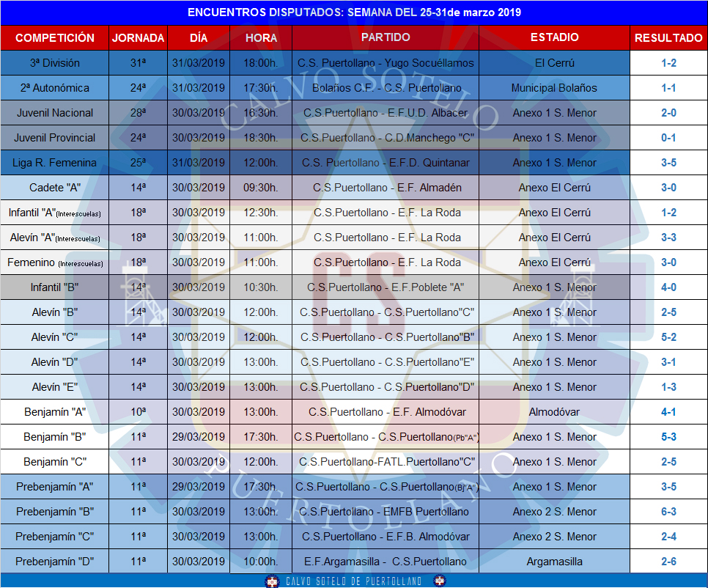Select the 'Alevín "B"' competition cell

click(x=55, y=312)
